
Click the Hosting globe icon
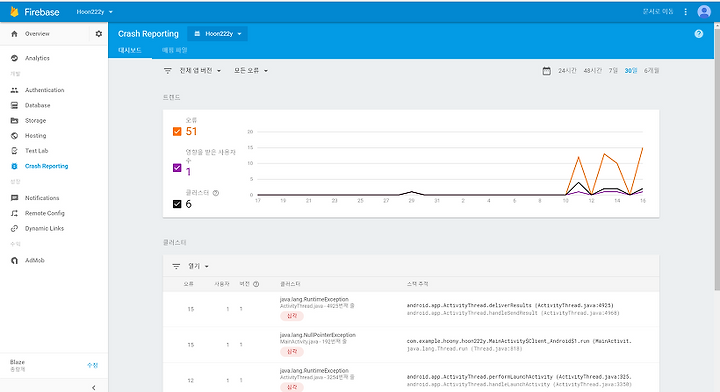14,135
